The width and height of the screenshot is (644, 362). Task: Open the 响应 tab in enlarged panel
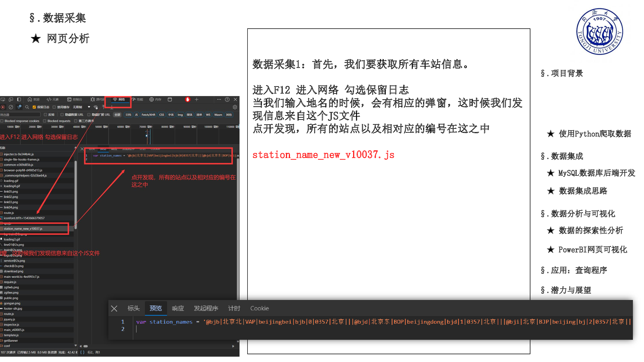coord(178,308)
